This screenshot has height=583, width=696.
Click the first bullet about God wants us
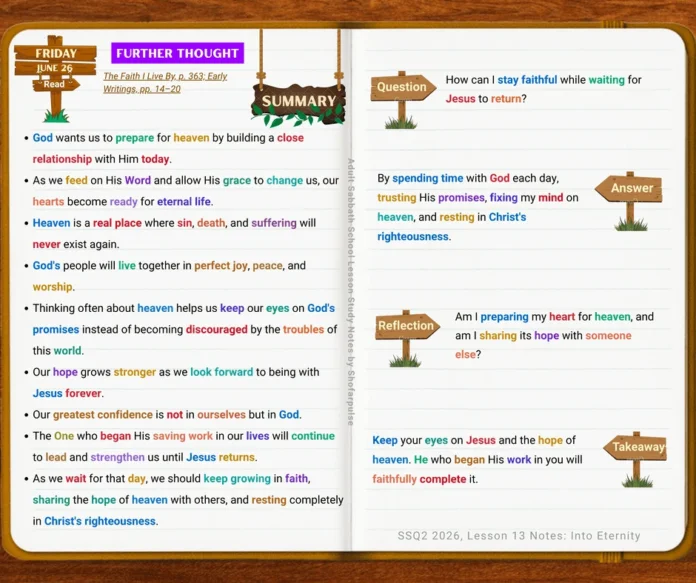click(168, 148)
